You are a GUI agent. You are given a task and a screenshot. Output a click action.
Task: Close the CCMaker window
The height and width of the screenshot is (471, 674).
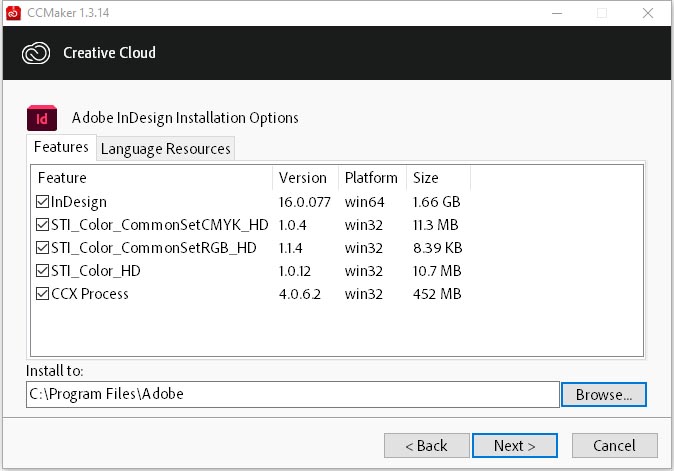(x=648, y=13)
